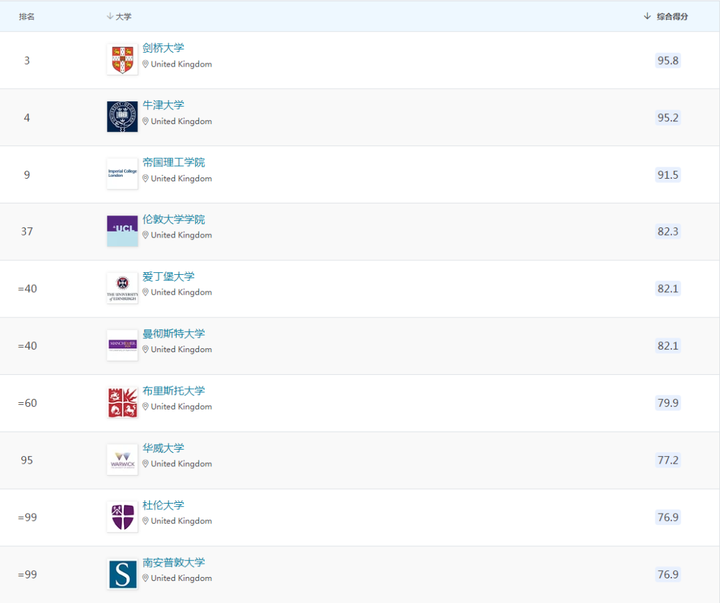The image size is (720, 603).
Task: Sort by 综合得分 column header
Action: pyautogui.click(x=666, y=17)
